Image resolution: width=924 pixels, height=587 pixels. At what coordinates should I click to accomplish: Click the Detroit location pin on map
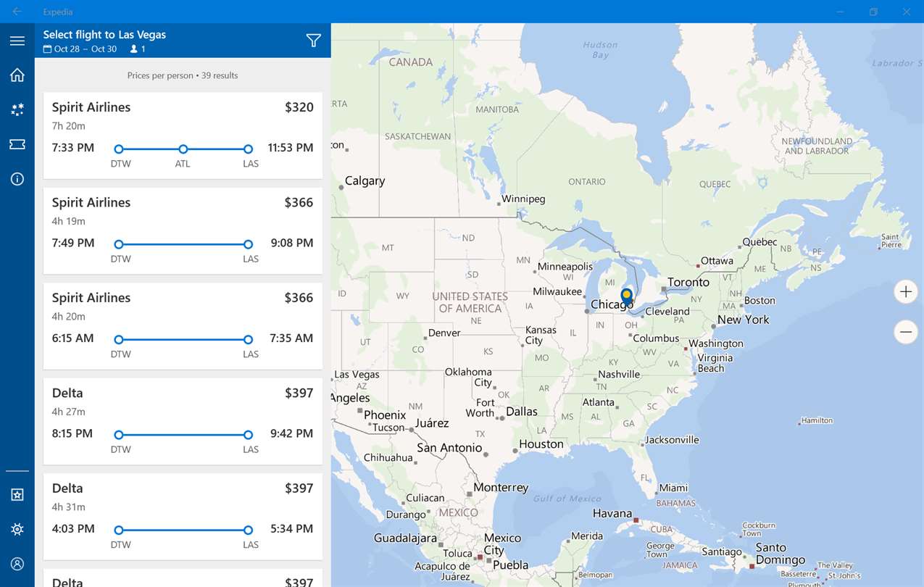[x=627, y=298]
